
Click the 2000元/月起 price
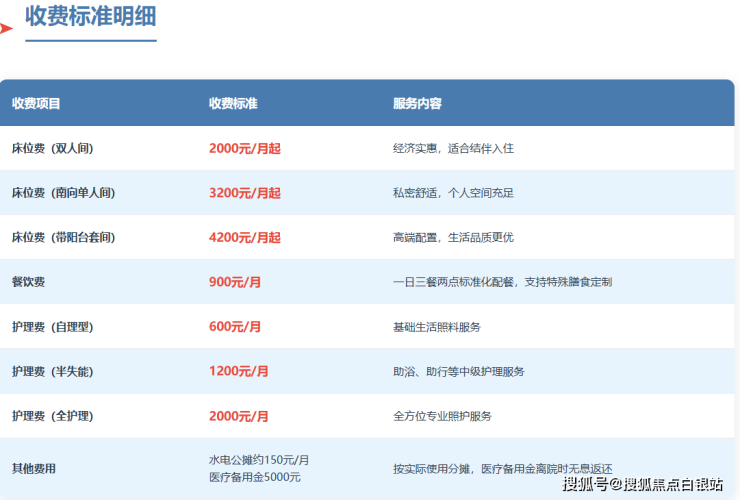coord(245,148)
